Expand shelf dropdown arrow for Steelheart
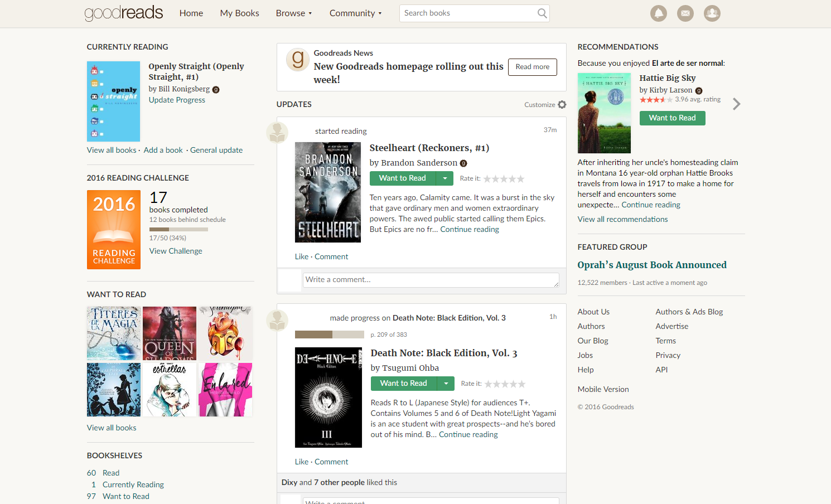The height and width of the screenshot is (504, 831). pyautogui.click(x=445, y=178)
